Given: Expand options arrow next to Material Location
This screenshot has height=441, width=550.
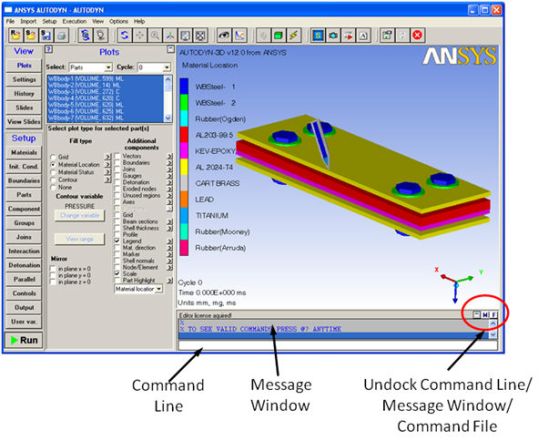Looking at the screenshot, I should click(x=108, y=165).
